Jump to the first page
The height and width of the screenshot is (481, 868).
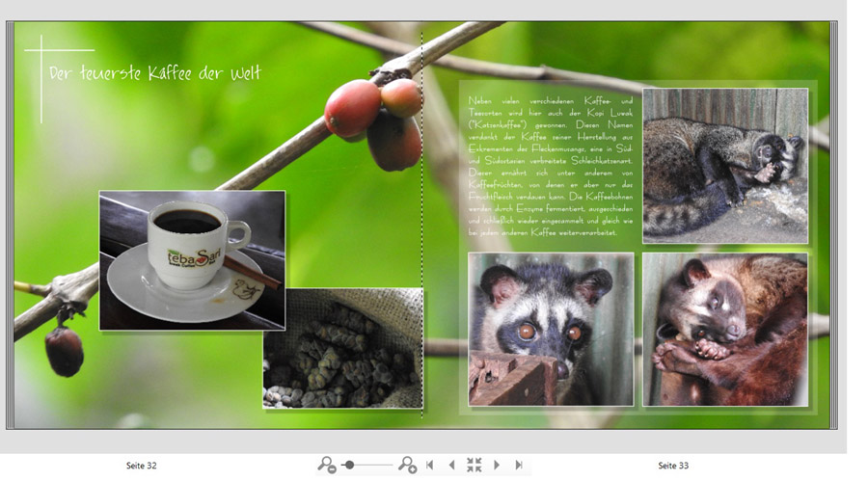pyautogui.click(x=429, y=465)
